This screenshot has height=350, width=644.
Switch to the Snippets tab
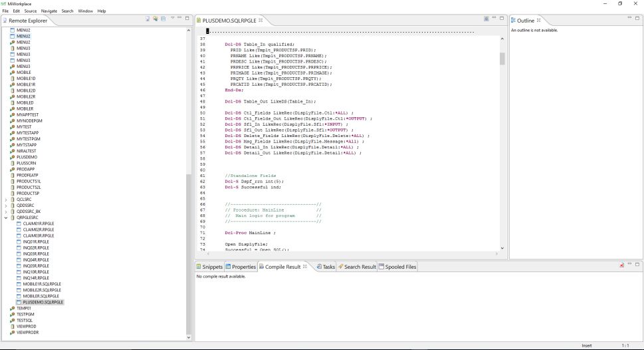pyautogui.click(x=209, y=267)
